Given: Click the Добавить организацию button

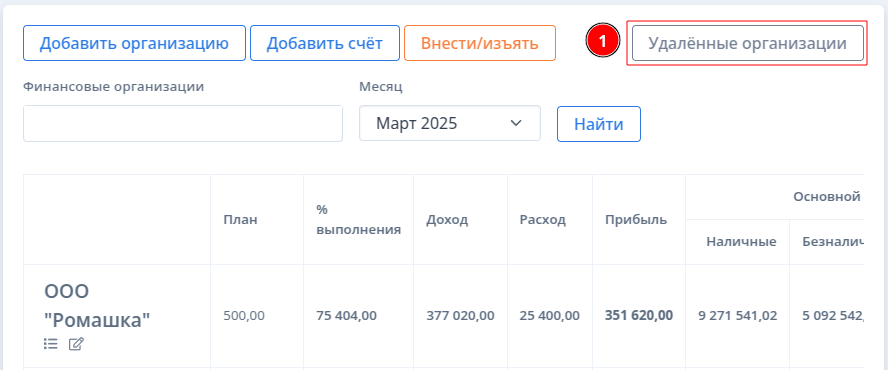Looking at the screenshot, I should point(134,43).
